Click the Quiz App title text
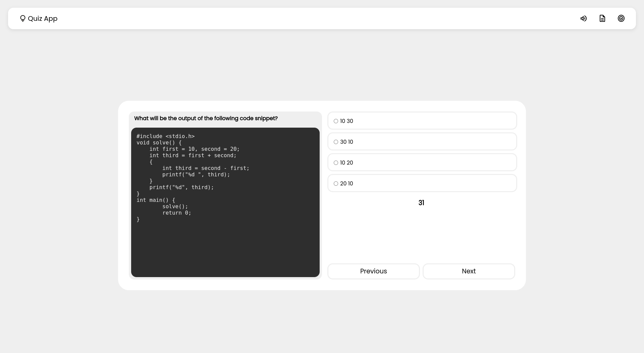Viewport: 644px width, 353px height. [x=43, y=18]
